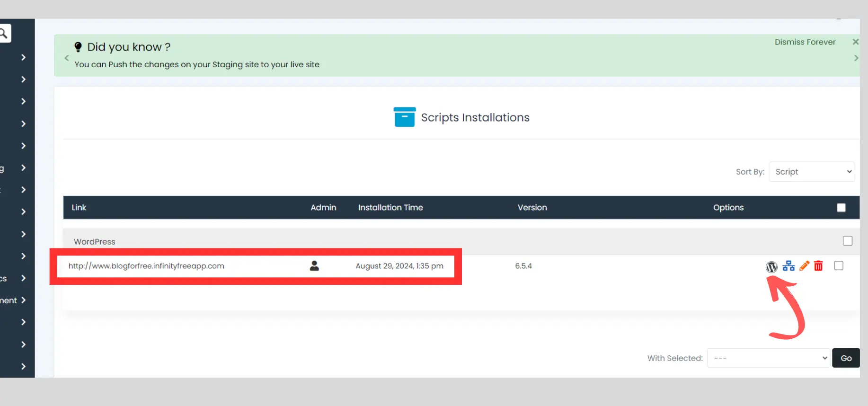This screenshot has width=868, height=406.
Task: Tick the WordPress group checkbox
Action: pyautogui.click(x=848, y=241)
